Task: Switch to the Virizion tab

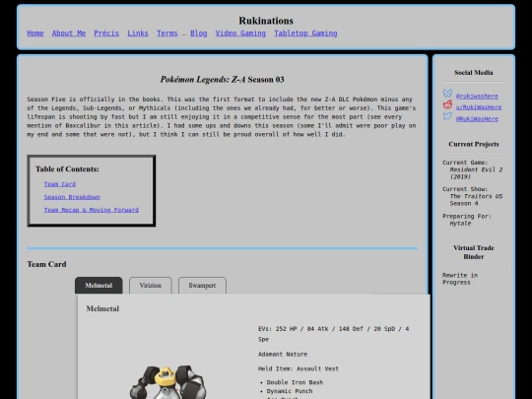Action: point(151,286)
